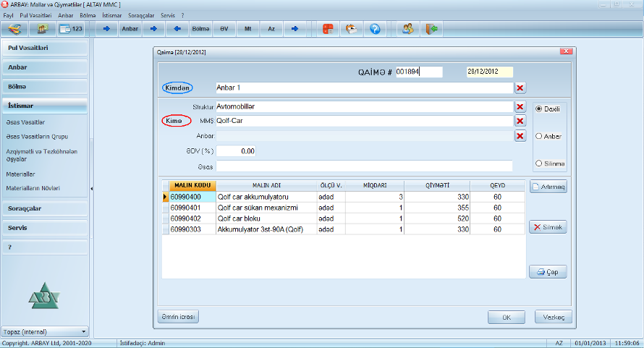Click the Artırmaq button

click(x=548, y=187)
